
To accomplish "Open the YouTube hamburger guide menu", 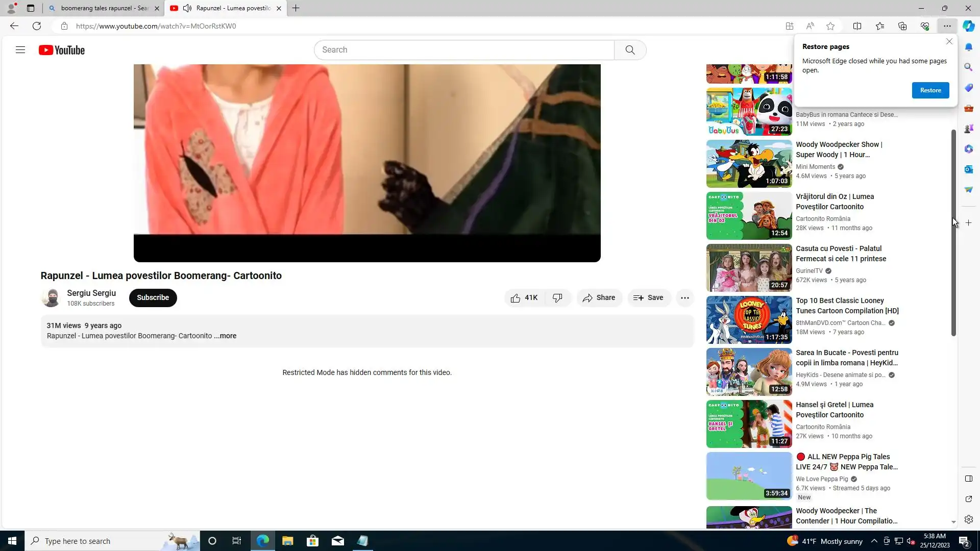I will pyautogui.click(x=20, y=50).
